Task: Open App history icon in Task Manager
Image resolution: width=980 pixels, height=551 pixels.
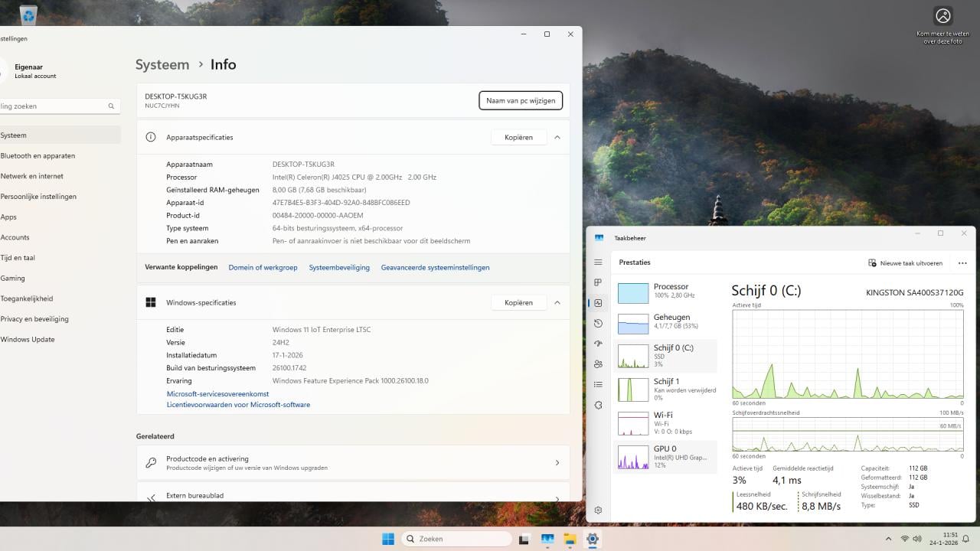Action: 598,324
